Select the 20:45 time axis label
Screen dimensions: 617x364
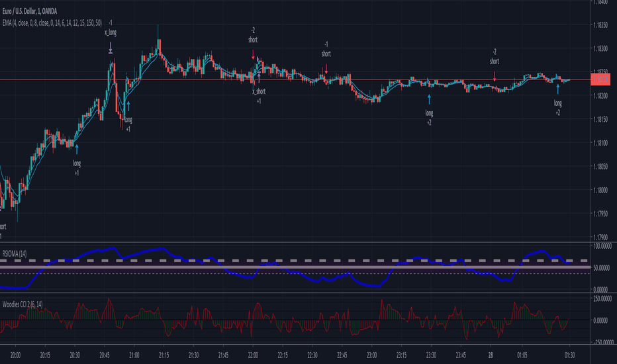click(x=105, y=355)
